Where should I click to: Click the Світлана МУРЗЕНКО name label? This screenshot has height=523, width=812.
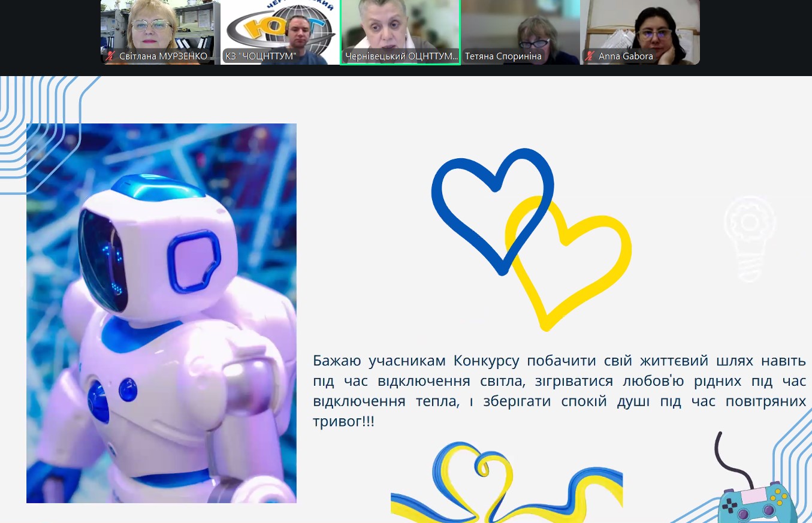pos(163,56)
